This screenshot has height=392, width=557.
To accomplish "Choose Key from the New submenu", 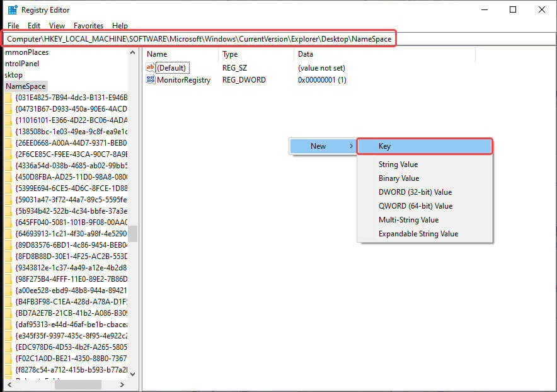I will tap(425, 146).
